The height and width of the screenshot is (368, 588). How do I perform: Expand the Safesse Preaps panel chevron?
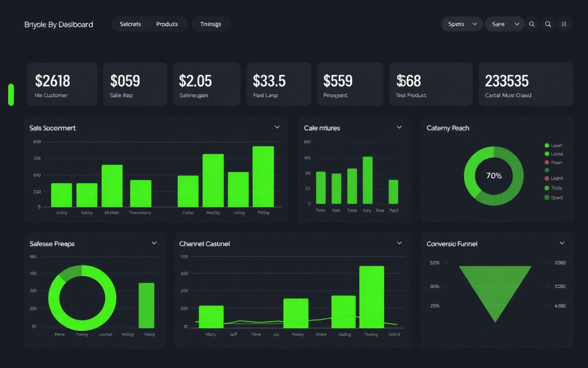[x=154, y=243]
